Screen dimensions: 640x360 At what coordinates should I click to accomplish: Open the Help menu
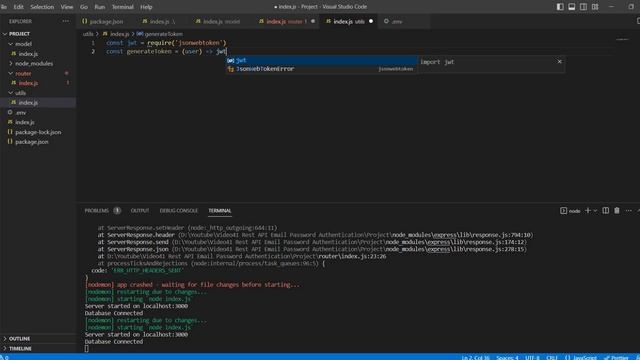146,7
